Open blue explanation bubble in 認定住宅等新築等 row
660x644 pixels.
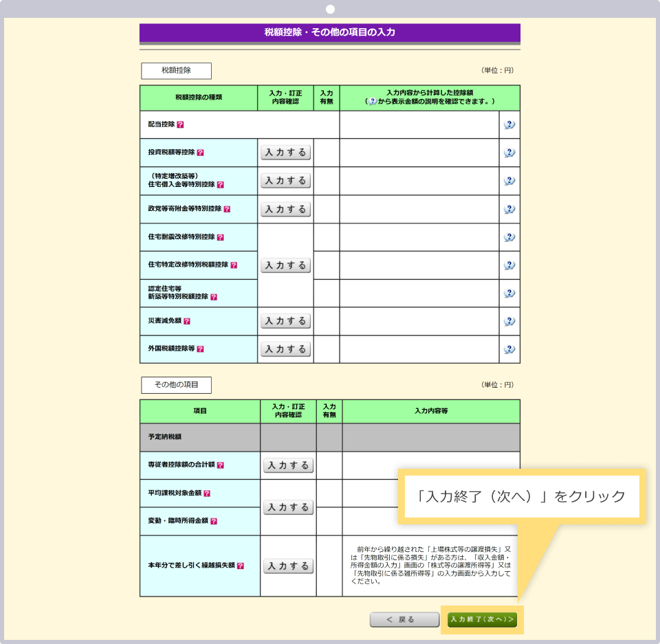click(509, 293)
